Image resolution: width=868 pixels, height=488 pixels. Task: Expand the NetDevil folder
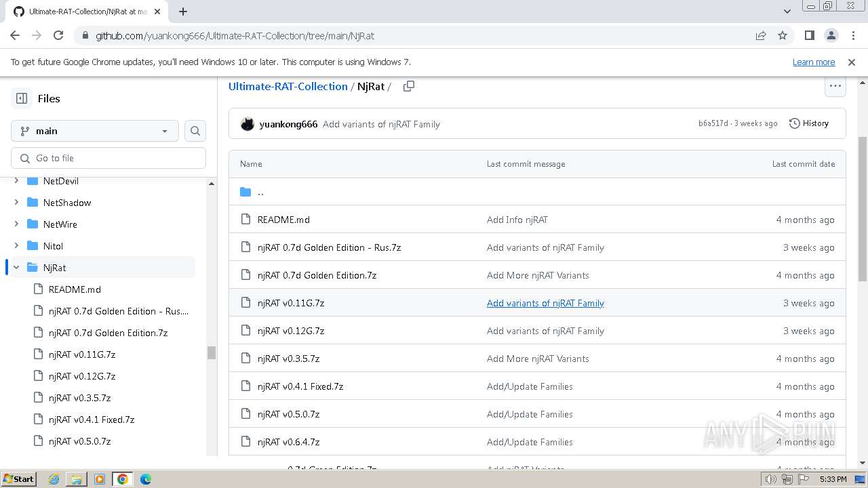point(16,181)
